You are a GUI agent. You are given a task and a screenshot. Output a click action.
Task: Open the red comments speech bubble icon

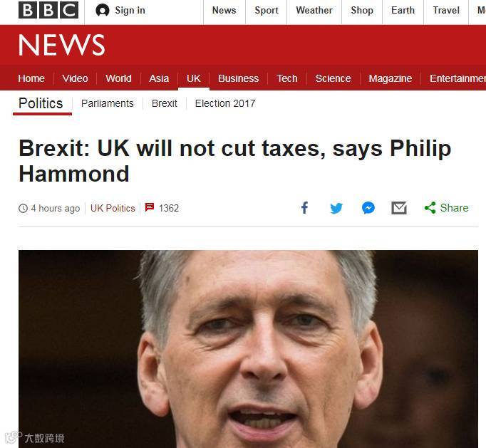coord(150,207)
